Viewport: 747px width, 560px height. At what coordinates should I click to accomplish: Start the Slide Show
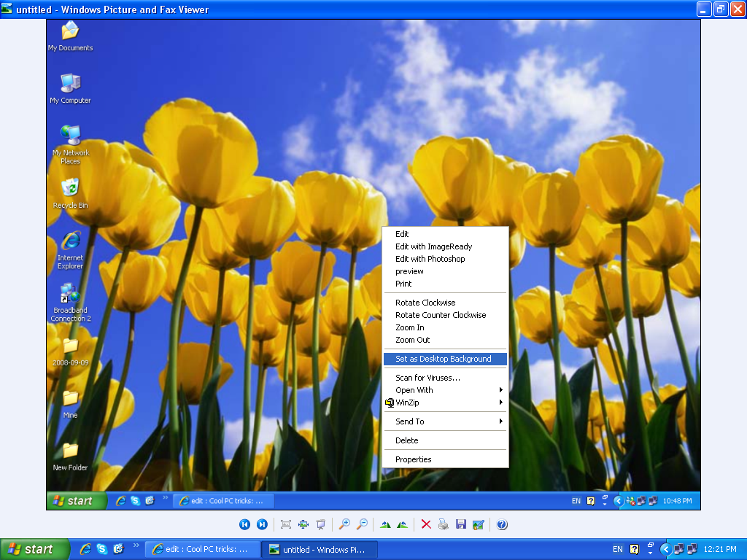321,524
